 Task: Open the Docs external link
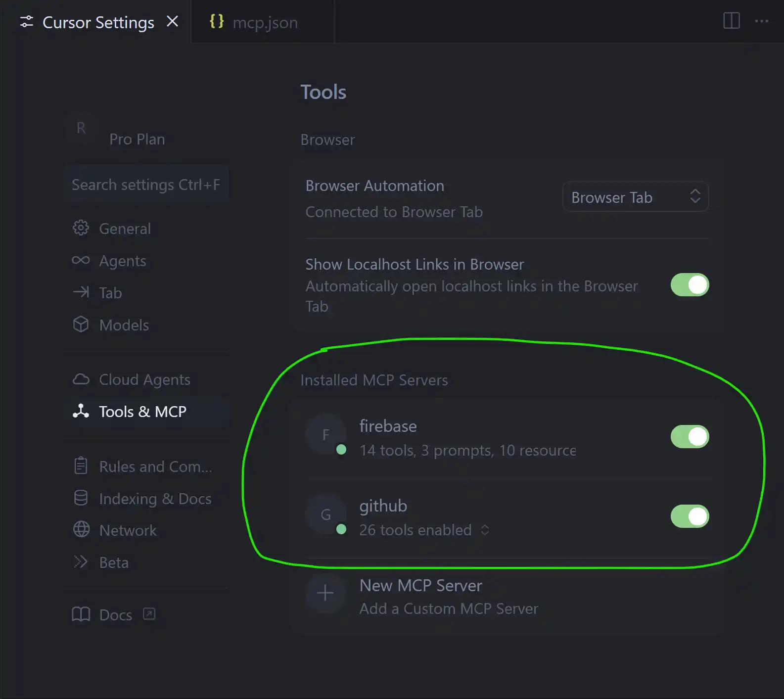pos(114,614)
